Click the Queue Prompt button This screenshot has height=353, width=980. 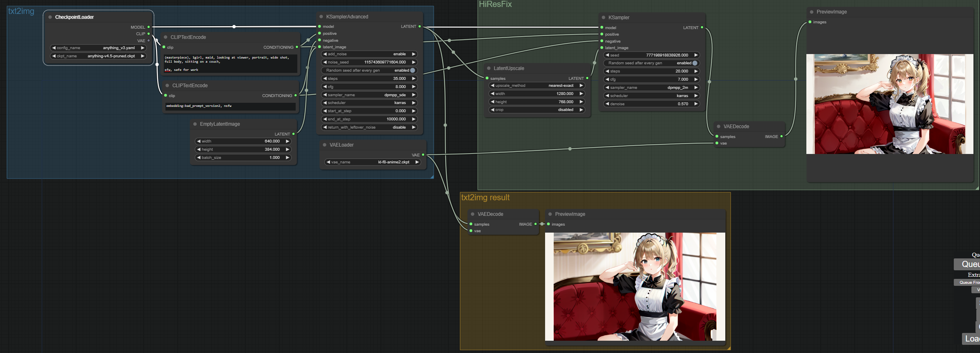click(x=967, y=264)
